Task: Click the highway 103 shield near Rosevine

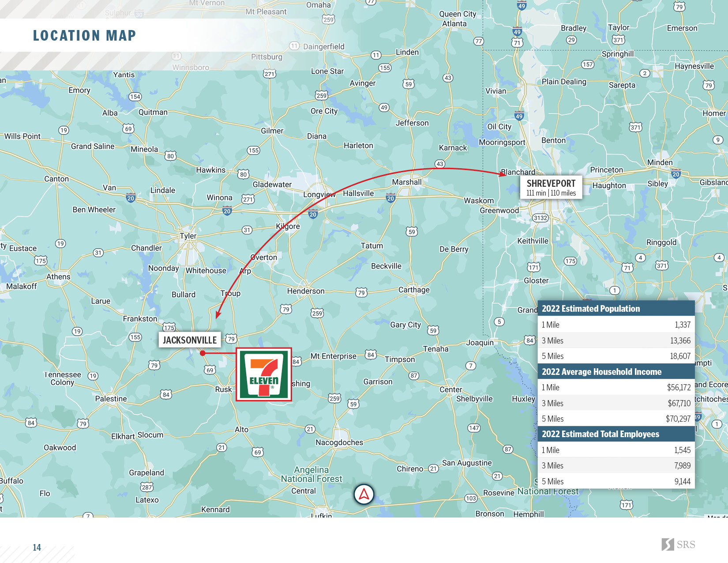Action: pos(471,498)
